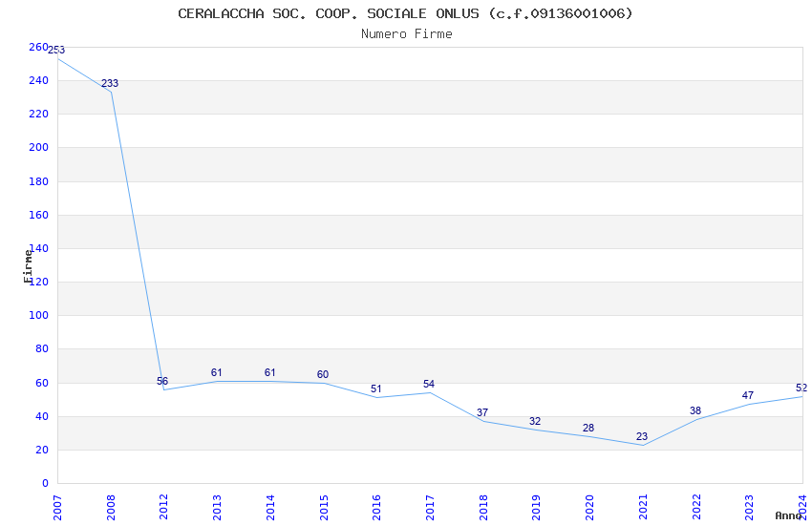Screen dimensions: 812x525
Task: Click the x-axis year label 2014
Action: coord(270,508)
